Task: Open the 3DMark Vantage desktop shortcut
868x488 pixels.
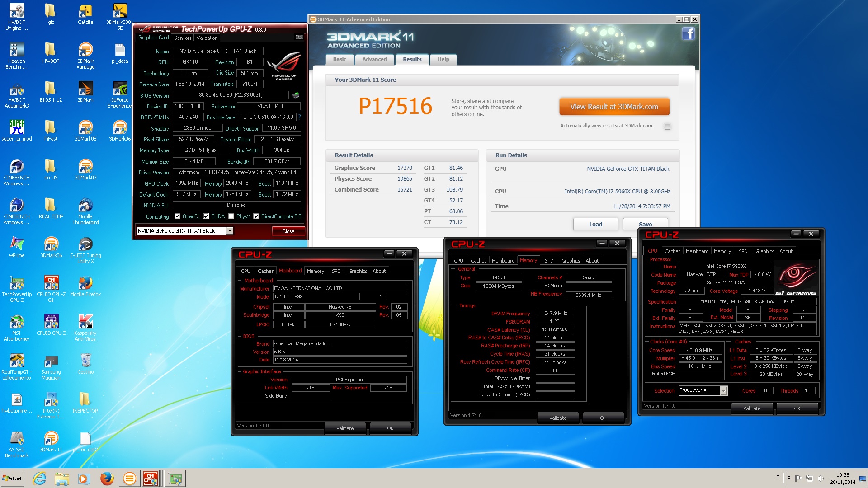Action: pos(85,56)
